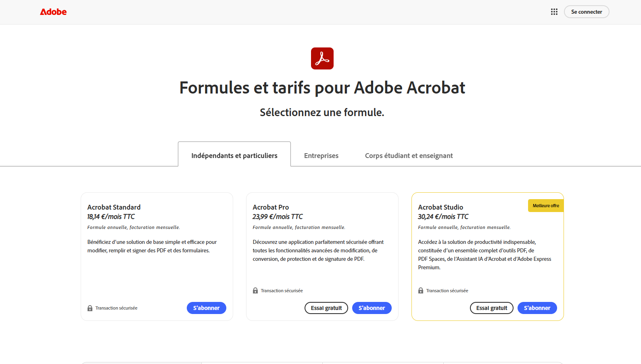Open the Corps étudiant et enseignant tab
This screenshot has height=364, width=641.
tap(409, 156)
